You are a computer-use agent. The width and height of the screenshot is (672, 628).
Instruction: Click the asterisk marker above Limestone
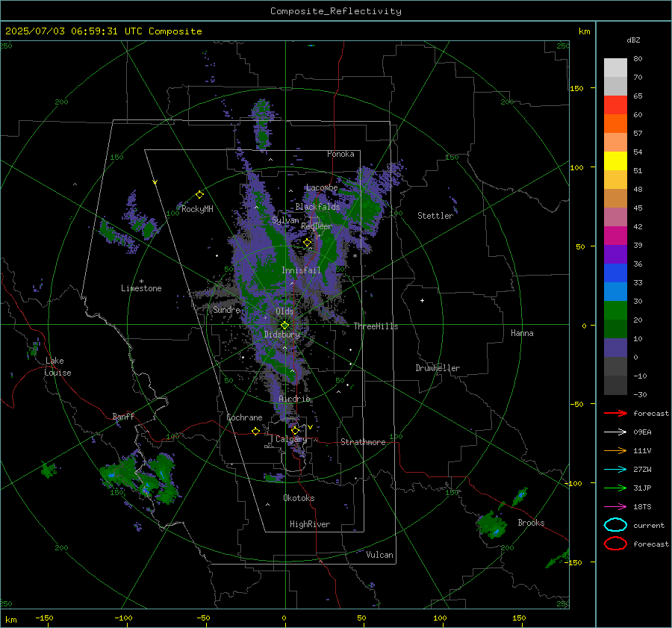pyautogui.click(x=141, y=282)
